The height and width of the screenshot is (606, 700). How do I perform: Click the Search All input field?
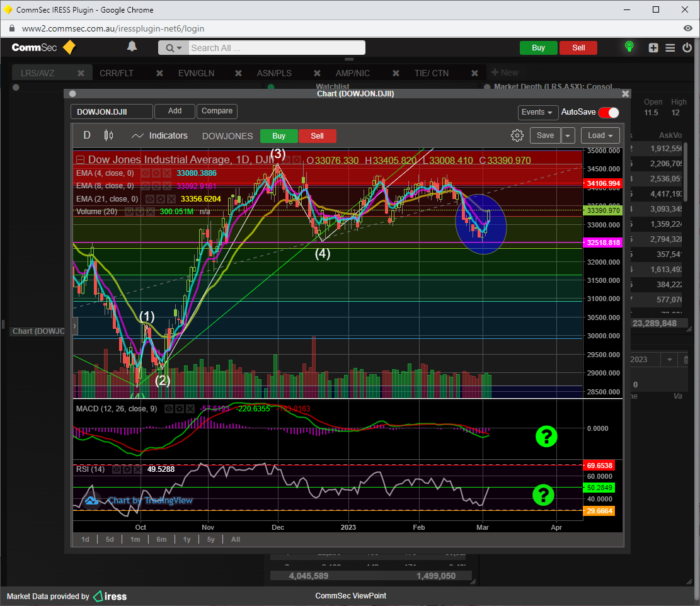[277, 48]
